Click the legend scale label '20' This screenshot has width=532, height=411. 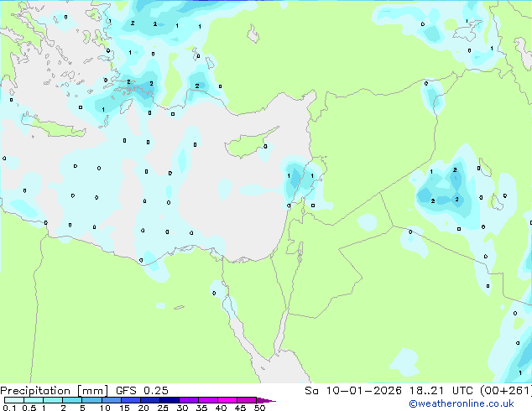(143, 408)
